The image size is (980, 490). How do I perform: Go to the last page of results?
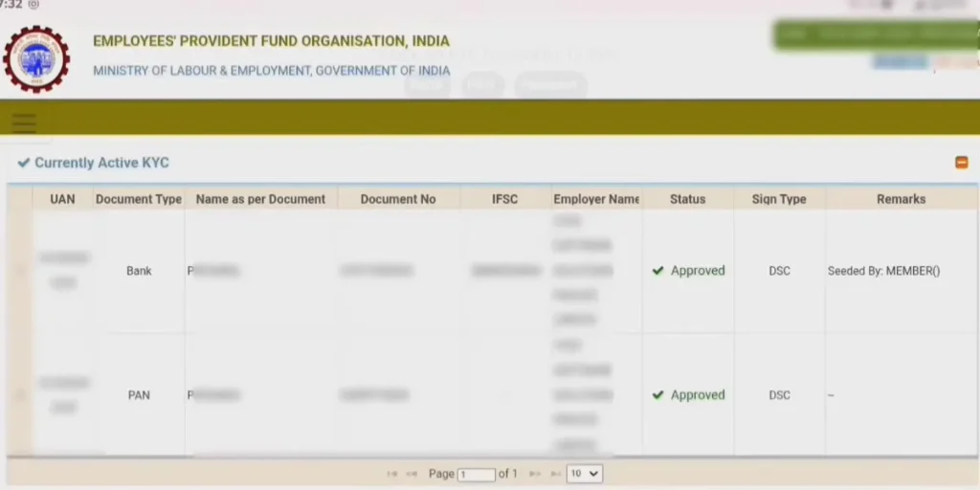555,475
